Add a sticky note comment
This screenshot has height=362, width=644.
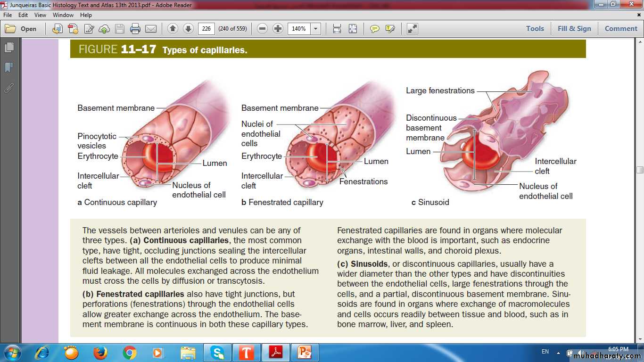(x=374, y=29)
